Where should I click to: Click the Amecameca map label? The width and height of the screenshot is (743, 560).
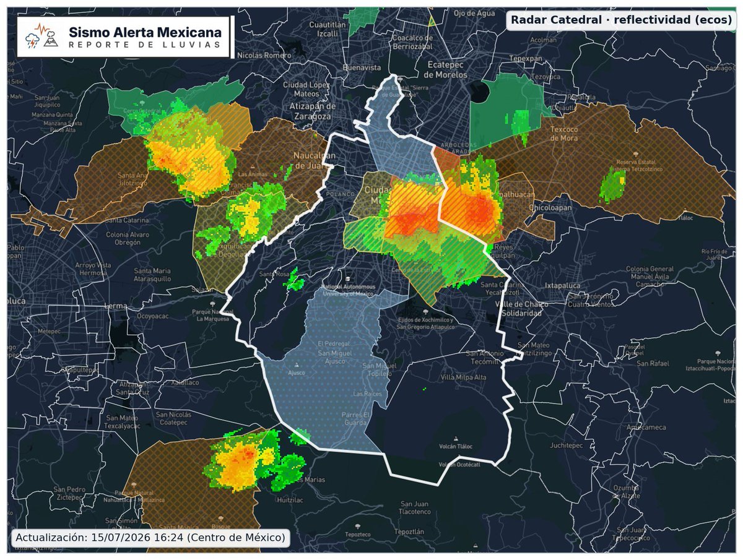pos(646,428)
